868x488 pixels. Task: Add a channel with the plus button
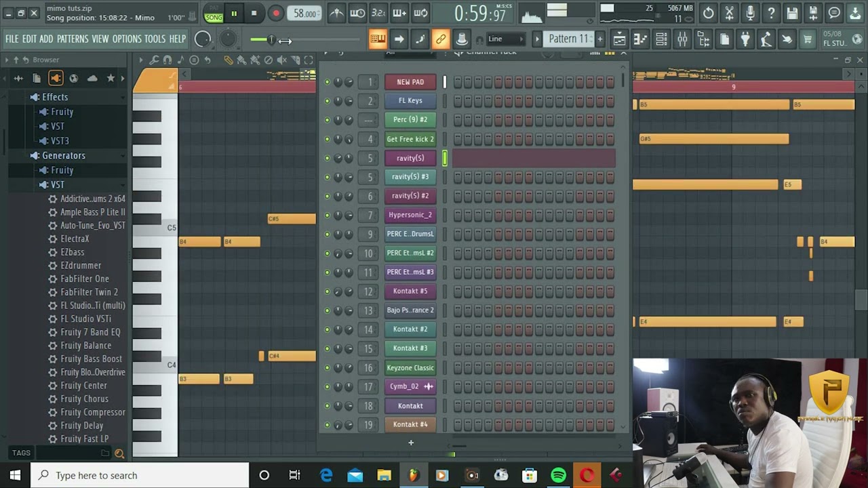click(x=410, y=443)
